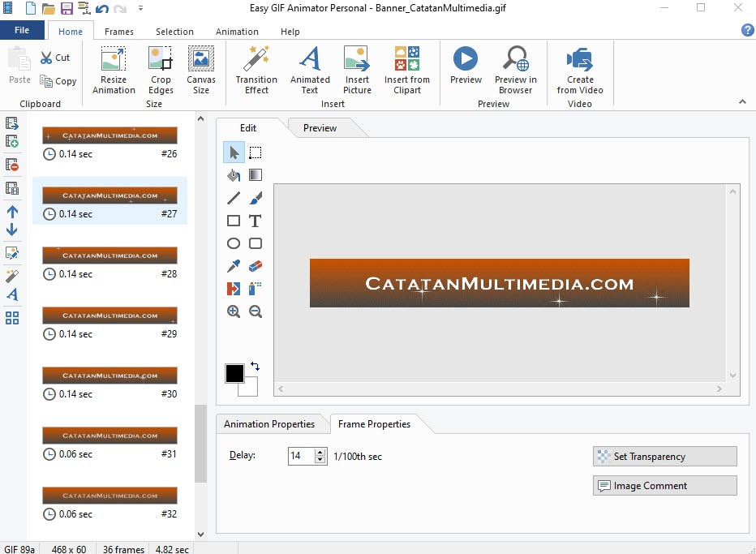
Task: Pick the paint bucket fill tool
Action: (234, 175)
